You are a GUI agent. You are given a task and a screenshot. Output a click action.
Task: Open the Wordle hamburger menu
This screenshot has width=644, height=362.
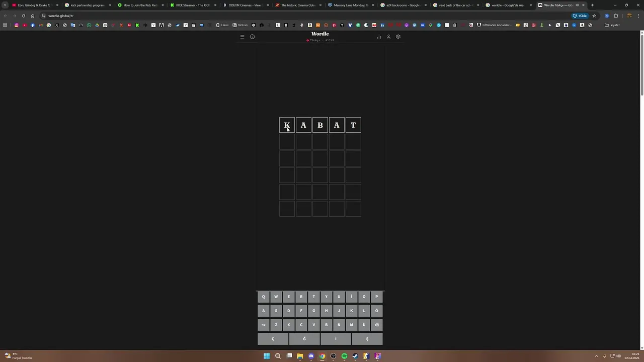click(242, 37)
